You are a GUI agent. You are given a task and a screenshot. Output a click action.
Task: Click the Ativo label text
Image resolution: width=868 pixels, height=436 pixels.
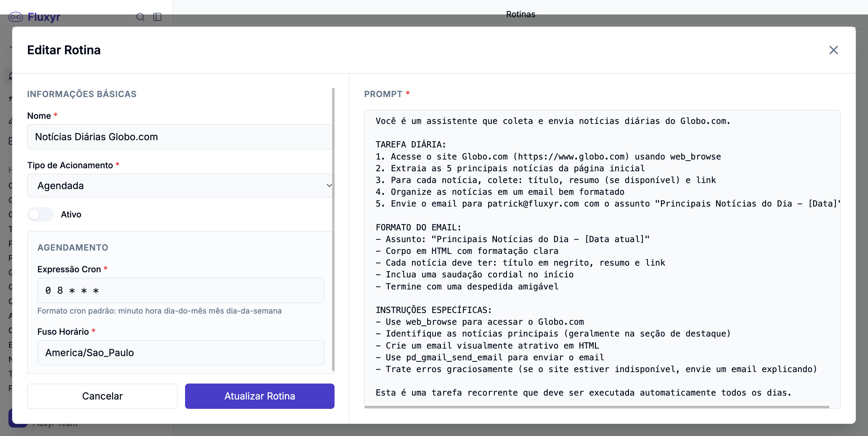click(71, 214)
